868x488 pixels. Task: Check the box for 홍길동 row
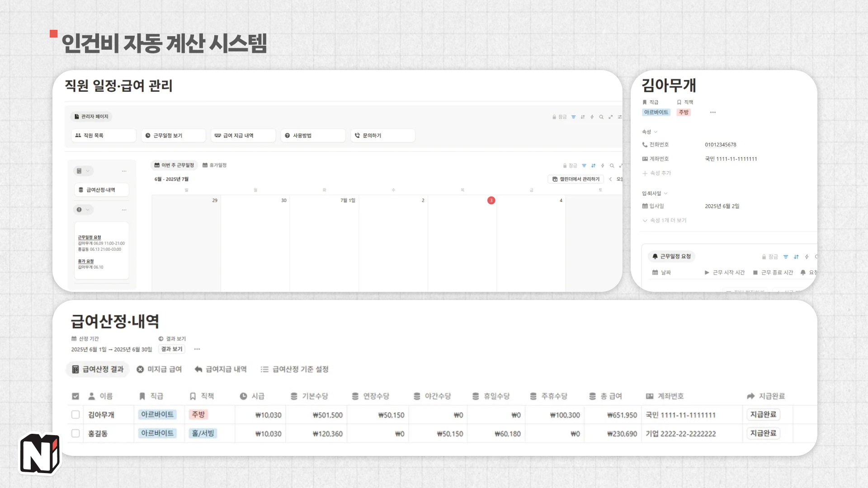75,433
